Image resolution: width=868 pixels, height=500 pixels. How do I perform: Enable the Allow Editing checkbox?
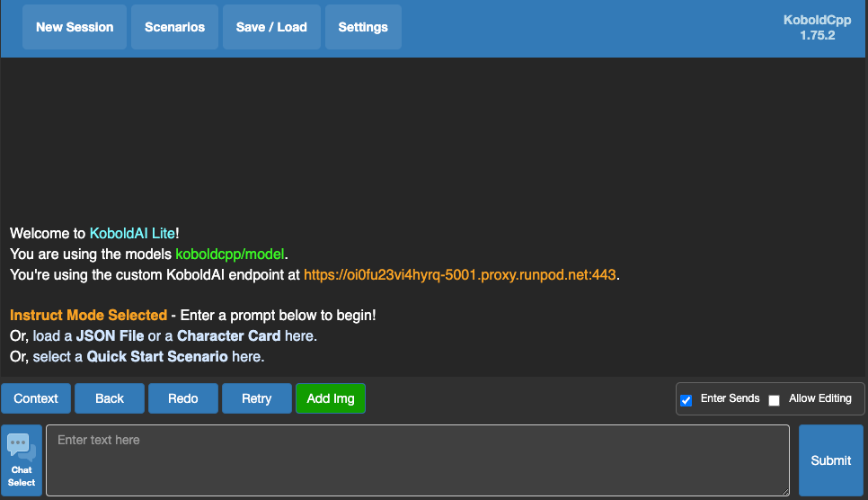[x=775, y=400]
